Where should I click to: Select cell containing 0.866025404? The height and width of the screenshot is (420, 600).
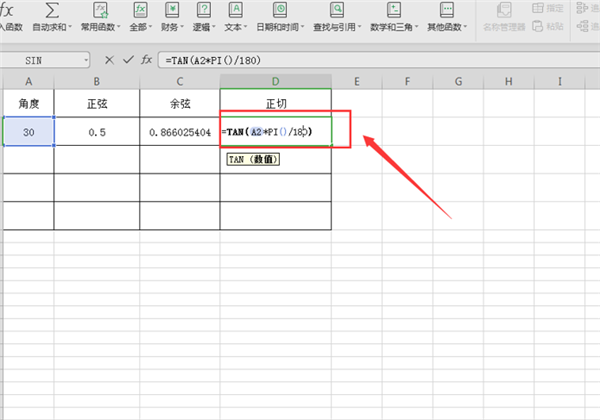[x=180, y=132]
